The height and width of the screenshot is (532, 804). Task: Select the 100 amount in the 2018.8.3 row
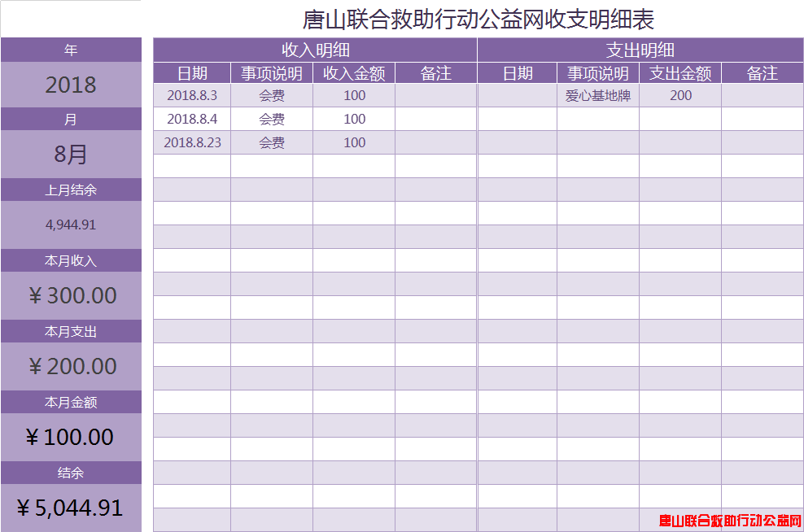(354, 95)
